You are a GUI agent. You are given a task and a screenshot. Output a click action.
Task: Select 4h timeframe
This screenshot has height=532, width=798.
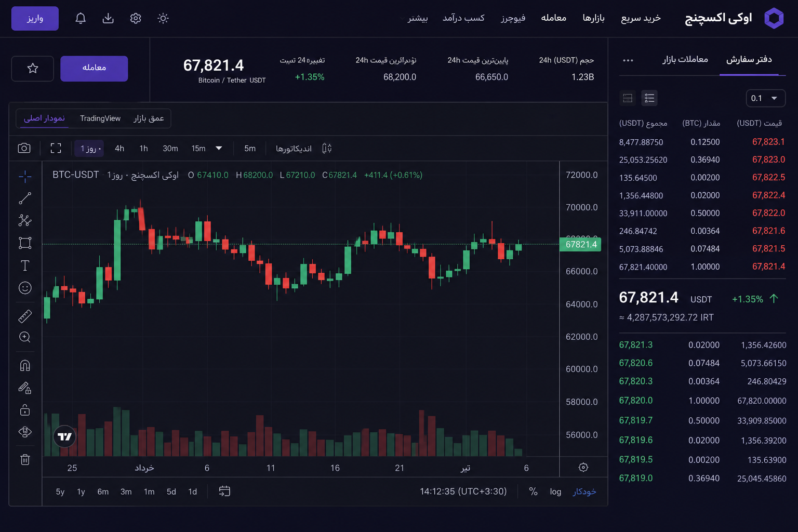(x=119, y=149)
